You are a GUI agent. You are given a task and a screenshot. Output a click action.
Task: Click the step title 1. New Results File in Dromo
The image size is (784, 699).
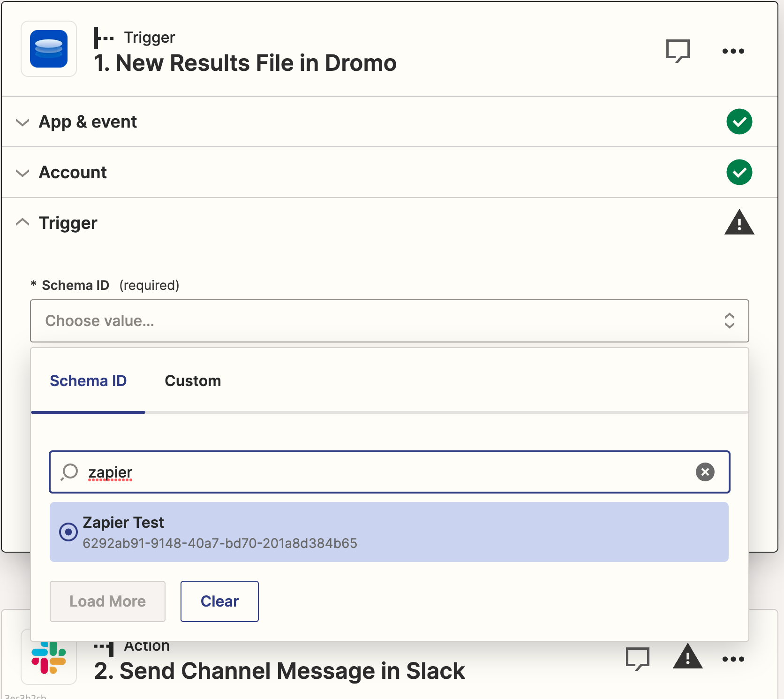point(245,63)
